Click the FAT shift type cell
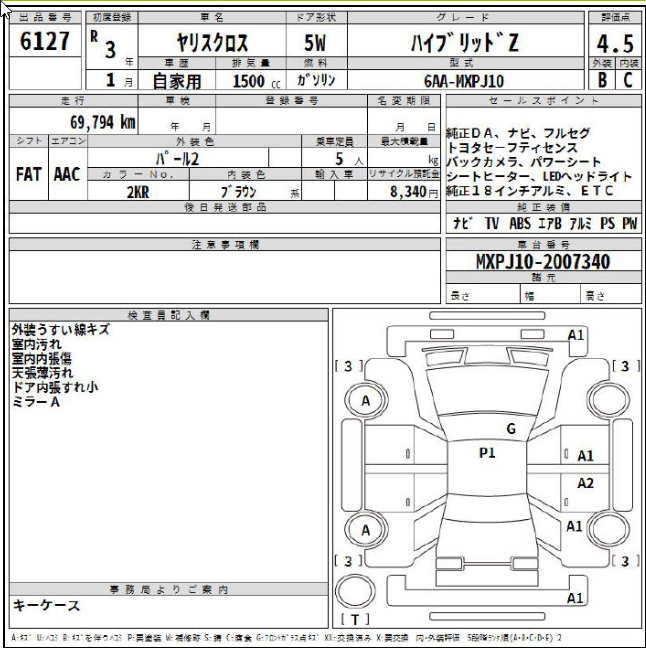Image resolution: width=646 pixels, height=648 pixels. point(28,174)
